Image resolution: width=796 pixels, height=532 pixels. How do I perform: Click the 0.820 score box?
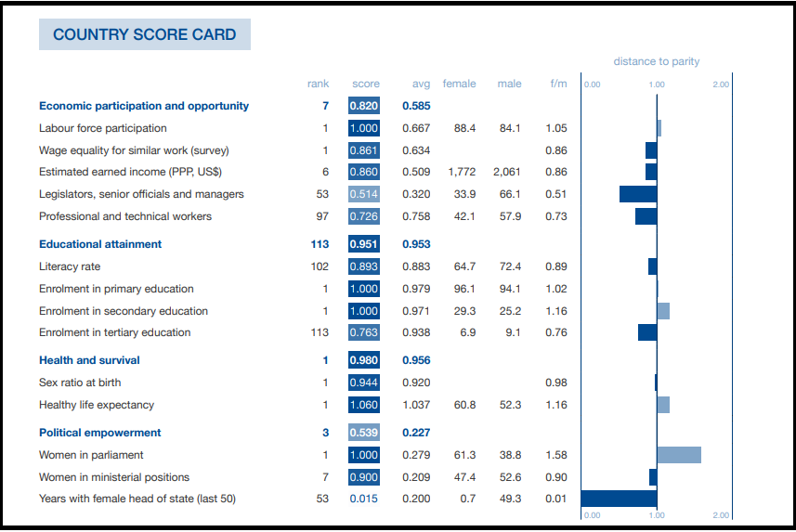tap(364, 106)
